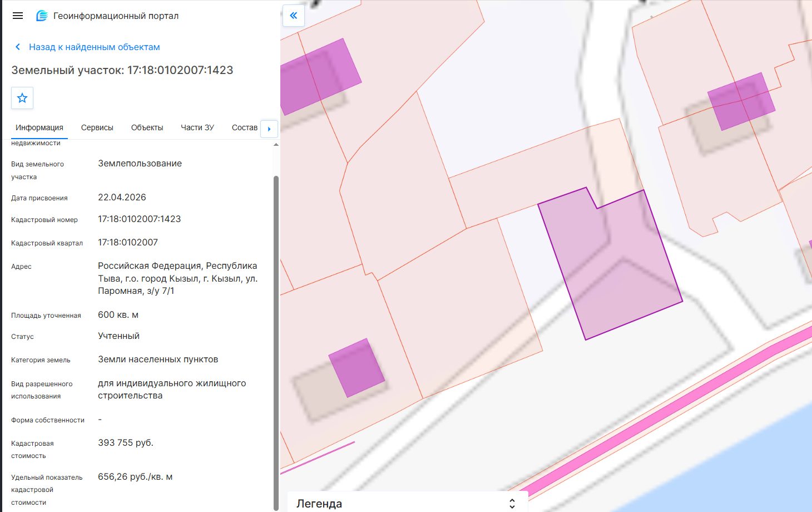Viewport: 812px width, 512px height.
Task: Click the 'Кадастровый квартал' field label
Action: [x=47, y=243]
